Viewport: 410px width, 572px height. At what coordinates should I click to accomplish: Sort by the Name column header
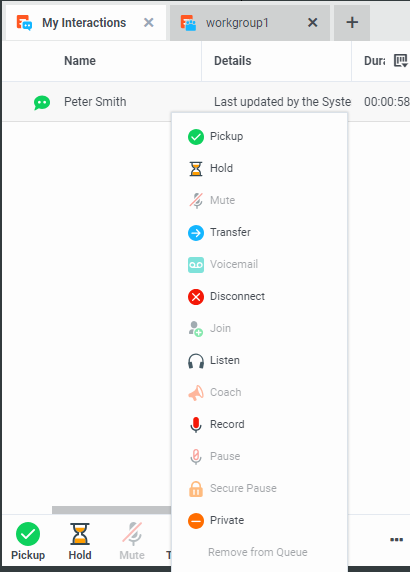click(x=80, y=61)
